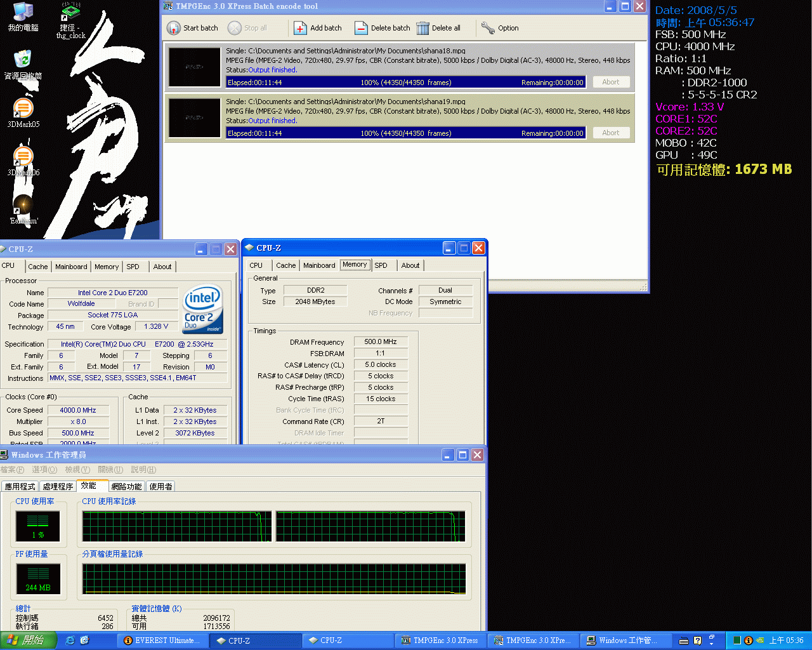Viewport: 812px width, 650px height.
Task: Click the Windows Task Manager title icon
Action: [x=3, y=454]
